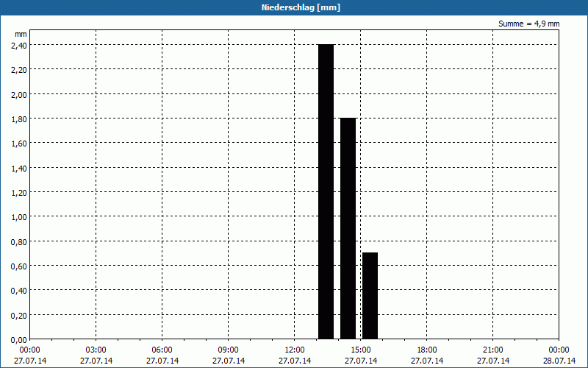Click the Summe = 4,9 mm label
The width and height of the screenshot is (588, 368).
coord(528,24)
